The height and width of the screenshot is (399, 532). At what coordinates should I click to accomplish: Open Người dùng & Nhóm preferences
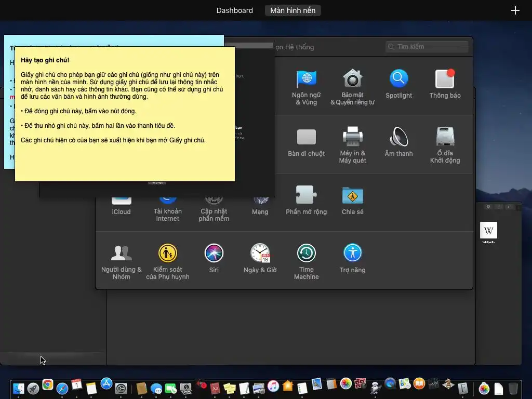[121, 262]
